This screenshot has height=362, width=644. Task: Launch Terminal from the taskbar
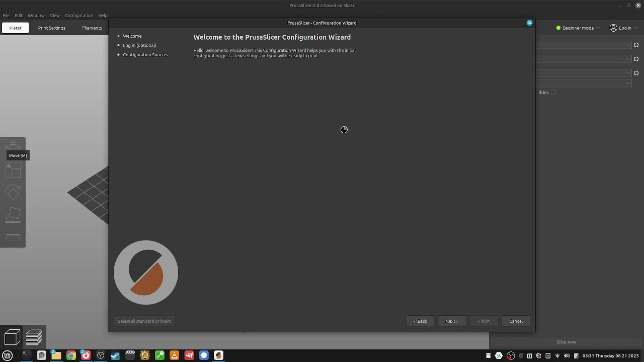click(x=26, y=355)
